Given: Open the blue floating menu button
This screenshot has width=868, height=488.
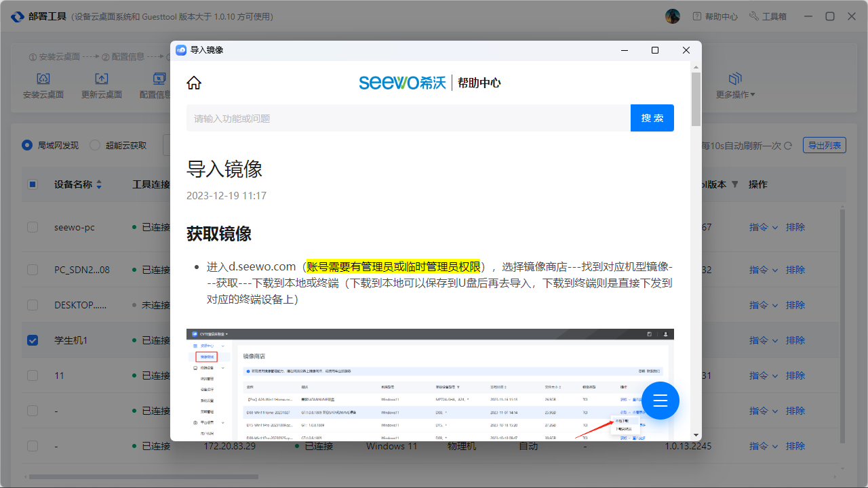Looking at the screenshot, I should coord(660,400).
